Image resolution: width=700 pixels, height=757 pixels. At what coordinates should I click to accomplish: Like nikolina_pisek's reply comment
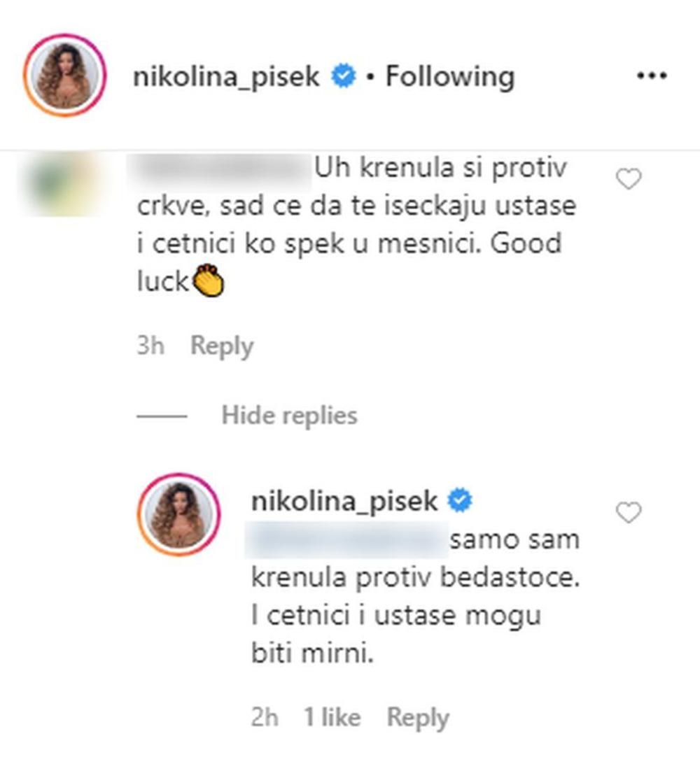click(x=628, y=514)
